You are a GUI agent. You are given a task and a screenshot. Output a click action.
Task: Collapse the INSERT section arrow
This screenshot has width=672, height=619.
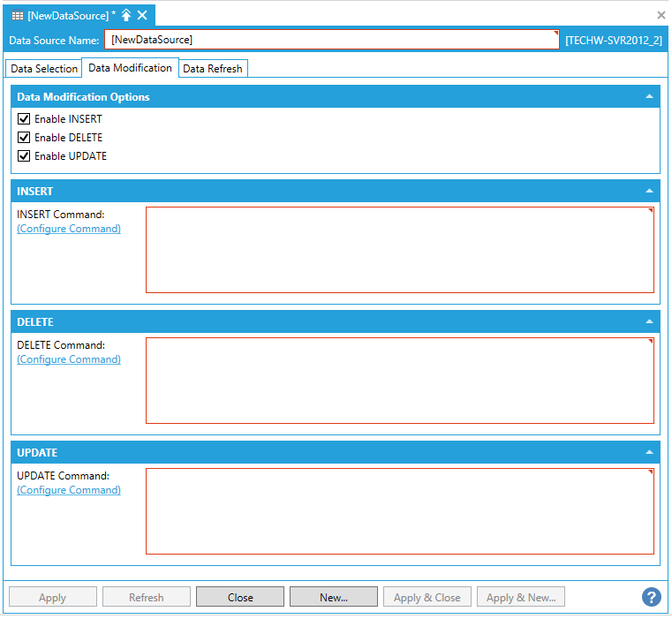pyautogui.click(x=649, y=191)
